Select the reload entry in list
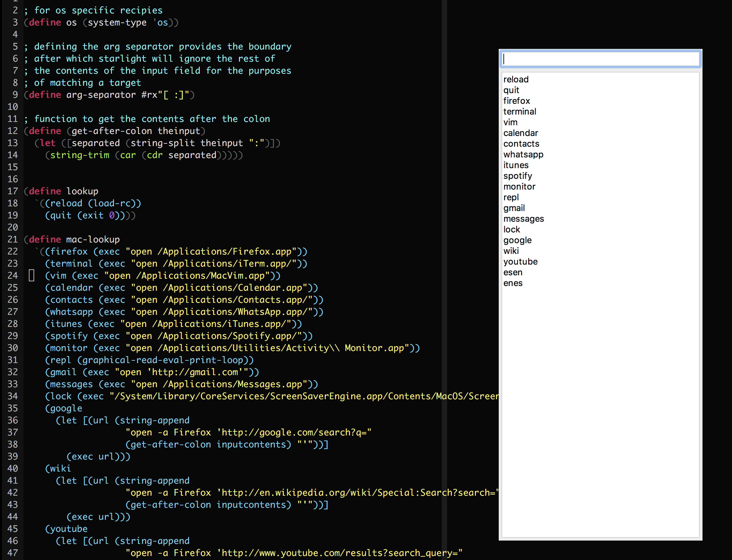732x560 pixels. click(516, 79)
